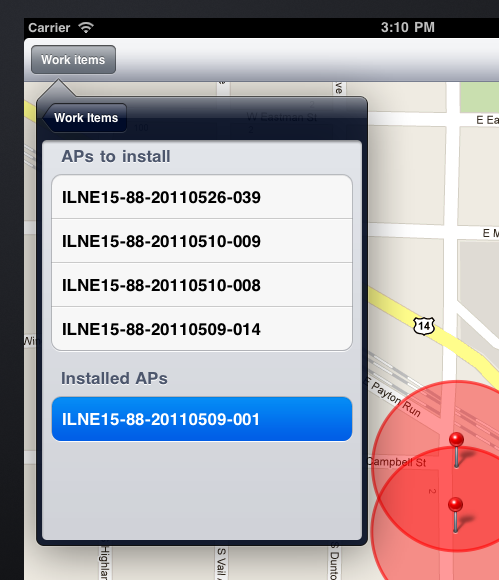Tap the upper red map pin
The width and height of the screenshot is (499, 580).
click(456, 449)
